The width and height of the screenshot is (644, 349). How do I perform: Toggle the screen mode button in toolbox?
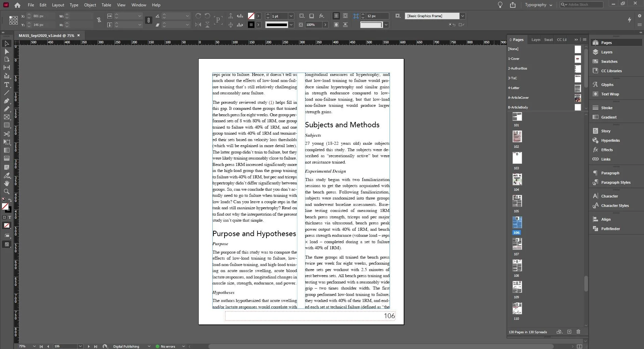point(6,245)
